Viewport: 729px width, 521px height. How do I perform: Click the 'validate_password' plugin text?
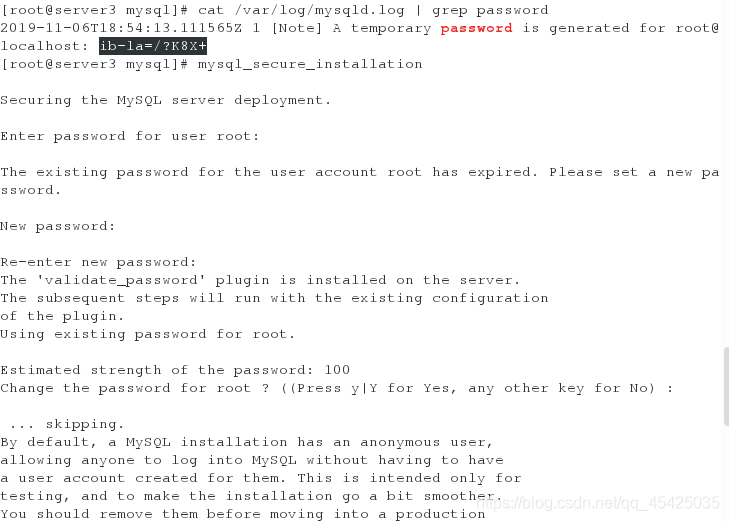[121, 280]
